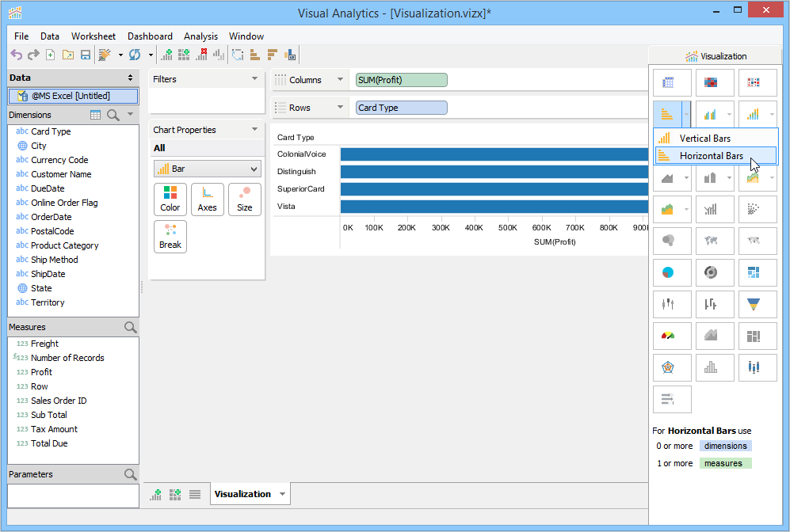Expand the Filters panel dropdown arrow

click(254, 79)
